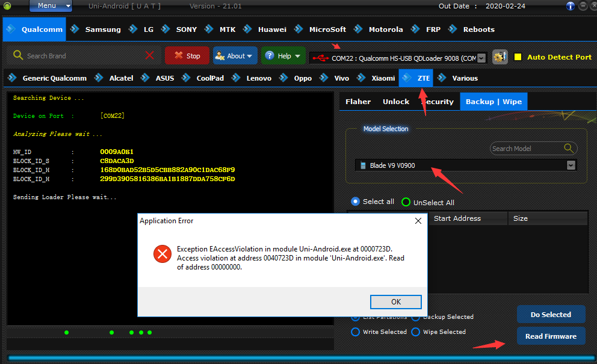
Task: Select the Generic Qualcomm brand tab
Action: point(48,78)
